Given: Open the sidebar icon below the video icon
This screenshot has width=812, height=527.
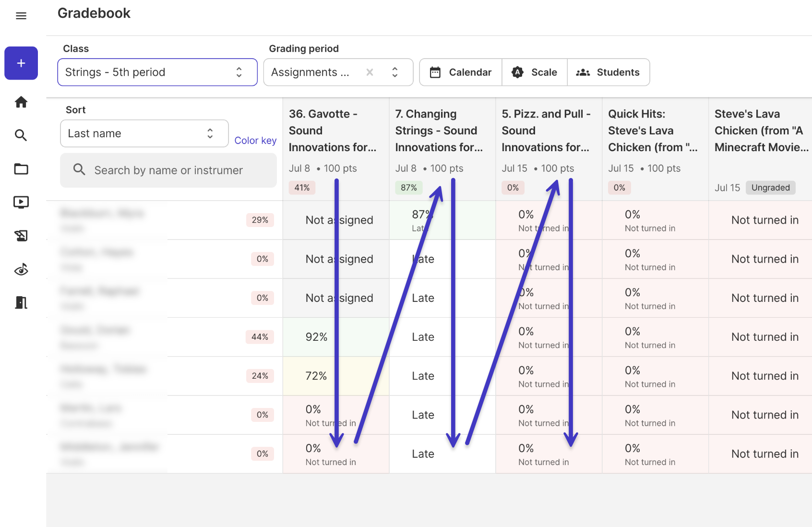Looking at the screenshot, I should point(21,236).
